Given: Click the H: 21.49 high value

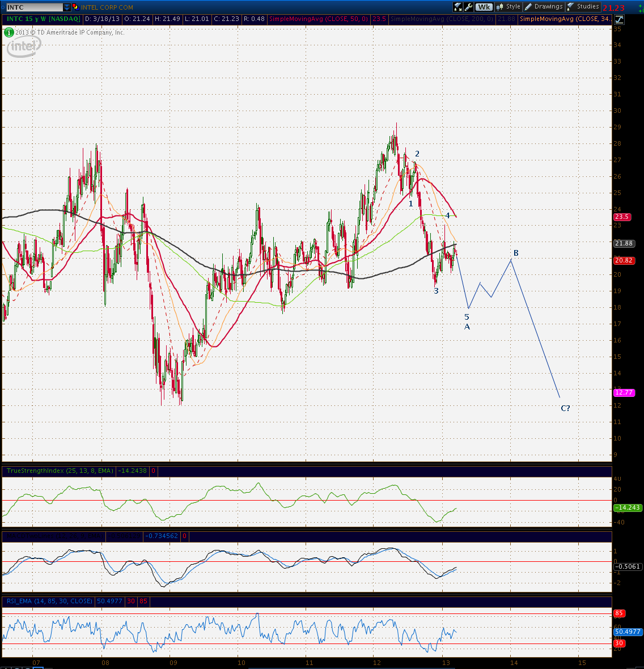Looking at the screenshot, I should [167, 19].
